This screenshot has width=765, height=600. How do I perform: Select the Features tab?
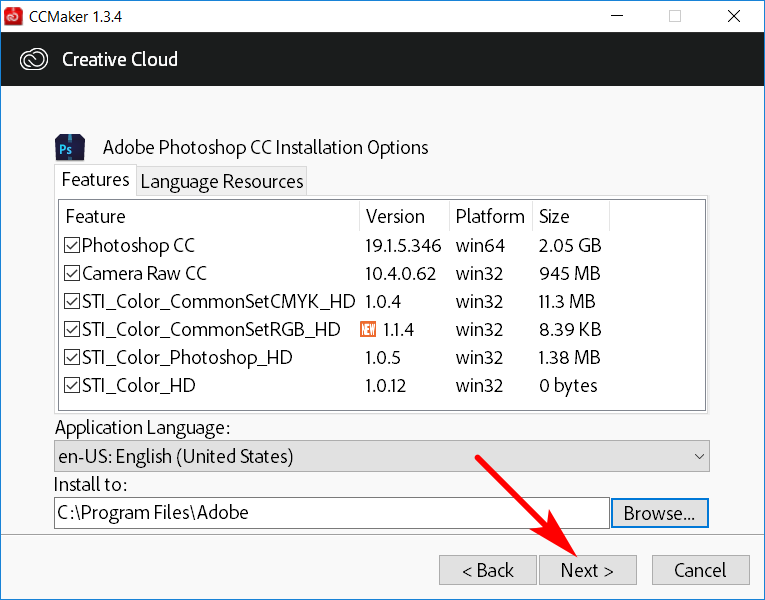coord(95,180)
